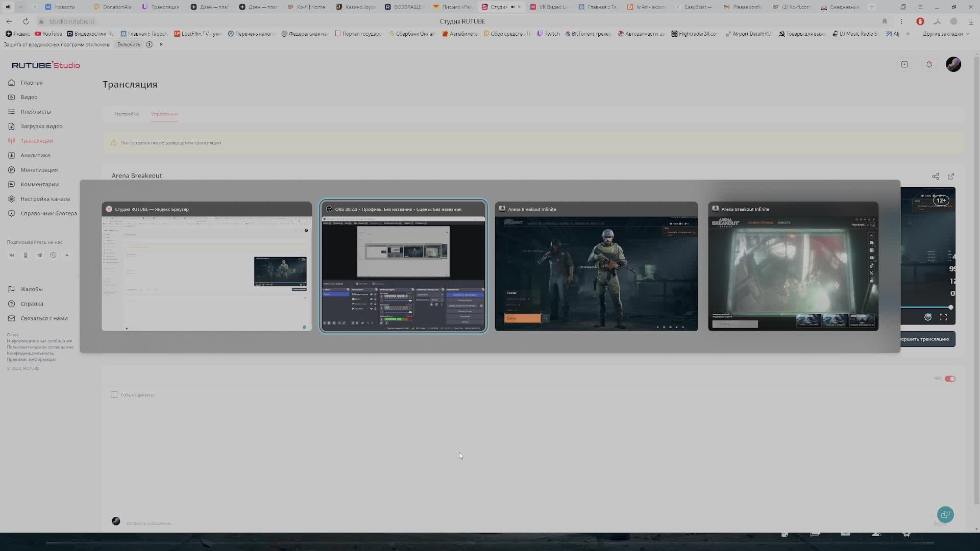Click Включить protection button
Image resolution: width=980 pixels, height=551 pixels.
(x=129, y=44)
